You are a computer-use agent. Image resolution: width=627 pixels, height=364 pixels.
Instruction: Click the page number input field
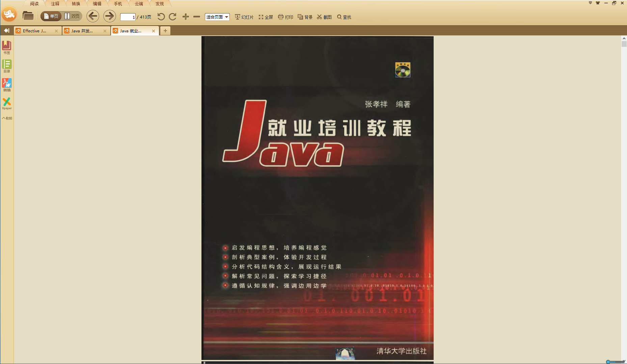[128, 17]
